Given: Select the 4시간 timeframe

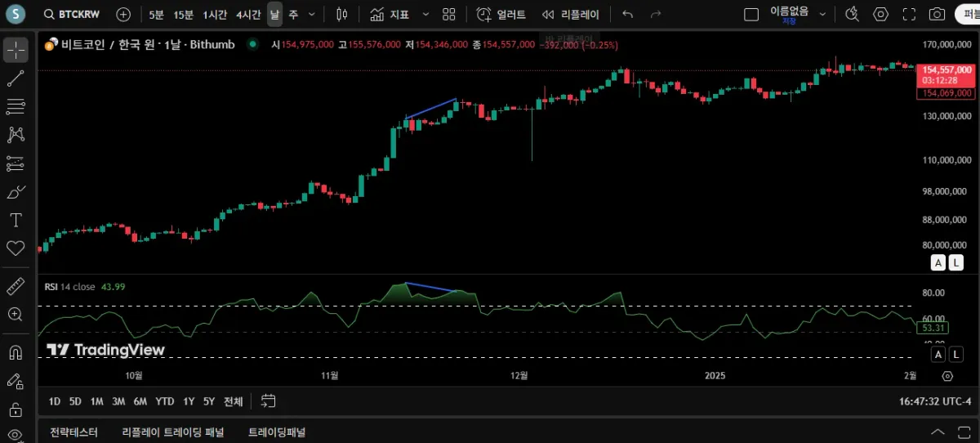Looking at the screenshot, I should point(248,14).
